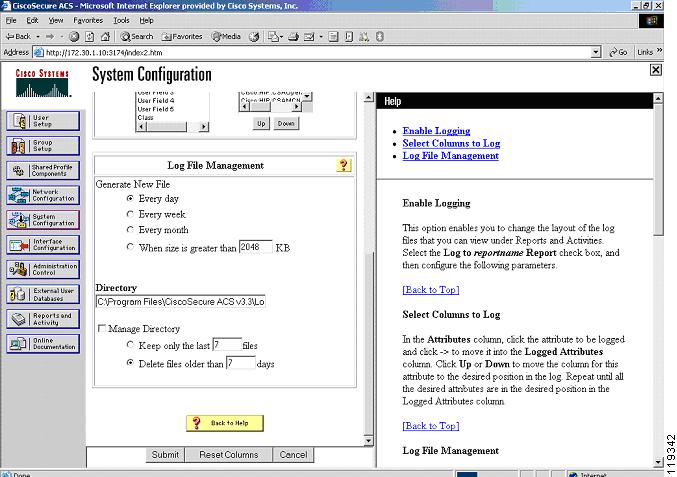The image size is (677, 477).
Task: Click the Log File Management help question icon
Action: (x=344, y=165)
